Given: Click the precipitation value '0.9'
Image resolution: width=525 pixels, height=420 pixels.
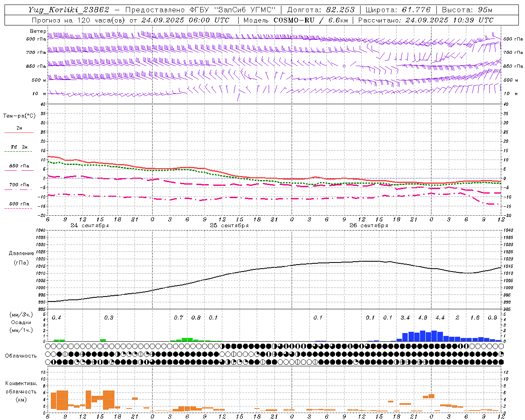Looking at the screenshot, I should [x=492, y=318].
